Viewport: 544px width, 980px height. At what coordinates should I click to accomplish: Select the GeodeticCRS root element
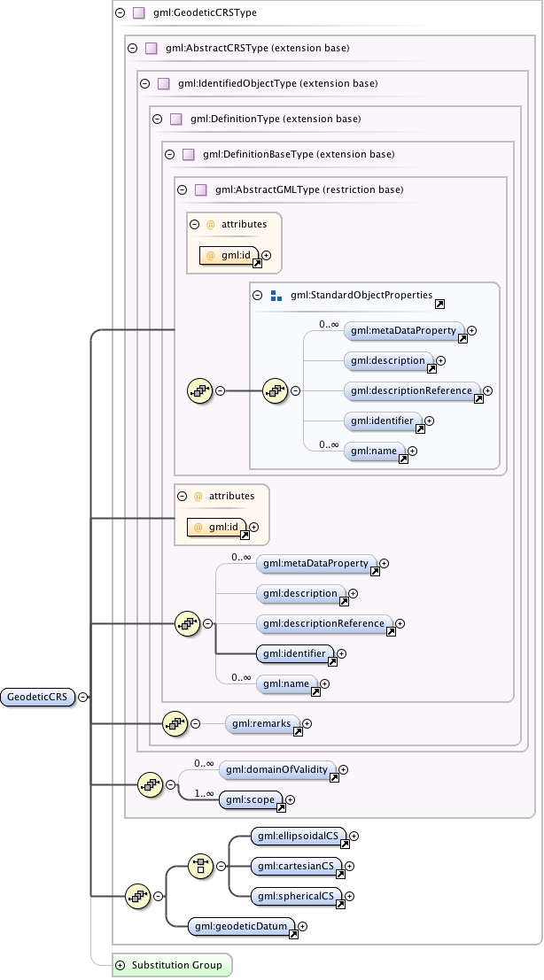37,697
